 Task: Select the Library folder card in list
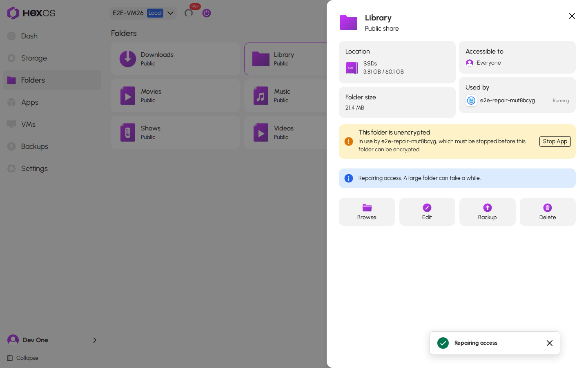(285, 59)
